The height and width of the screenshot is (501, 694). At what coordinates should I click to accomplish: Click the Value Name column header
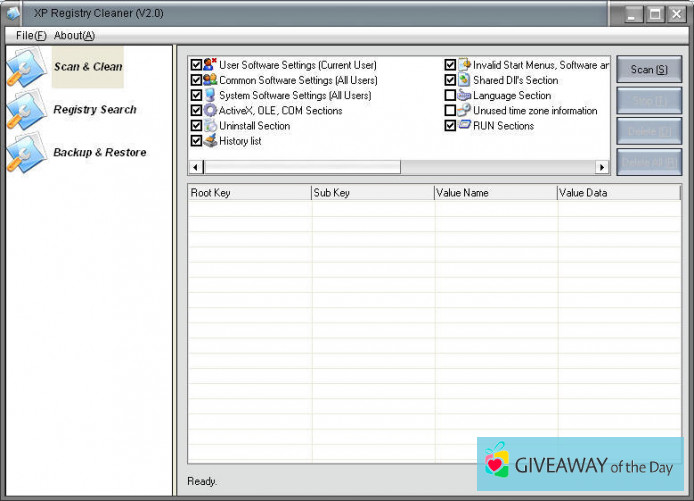pos(495,193)
